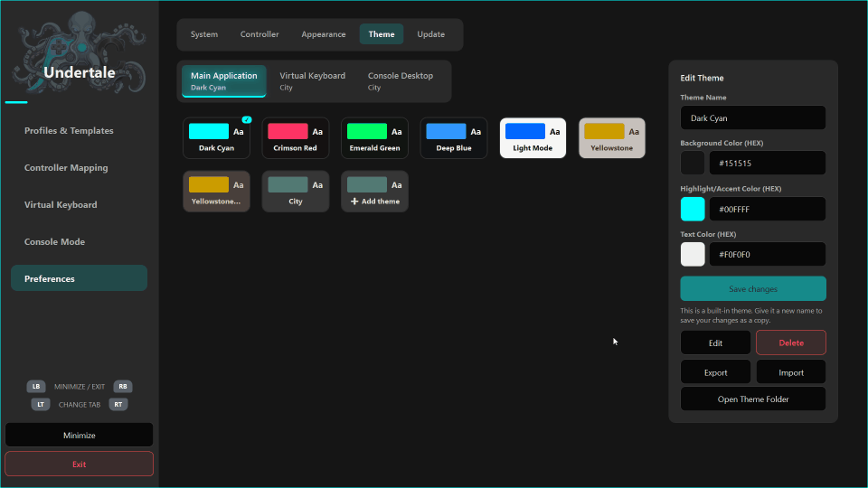The height and width of the screenshot is (488, 868).
Task: Click the octopus logo in sidebar
Action: (x=80, y=52)
